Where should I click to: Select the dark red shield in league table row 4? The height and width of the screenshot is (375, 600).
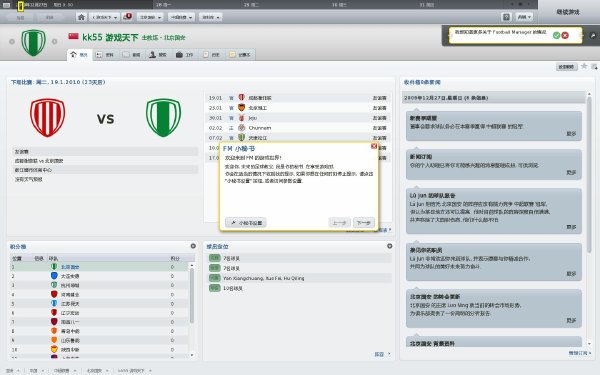coord(54,294)
